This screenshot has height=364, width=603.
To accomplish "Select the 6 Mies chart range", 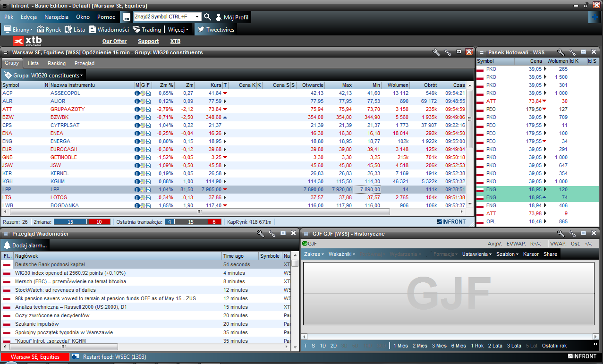I will click(x=459, y=346).
